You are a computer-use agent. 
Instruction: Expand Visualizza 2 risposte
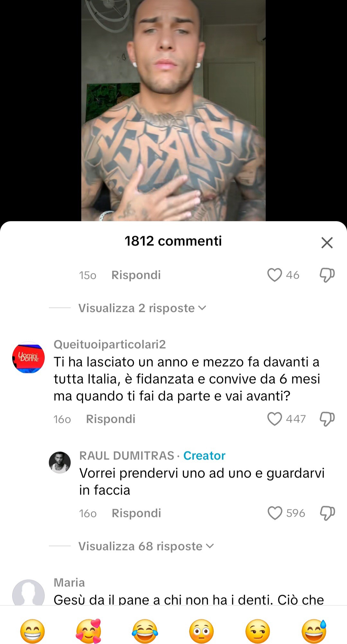click(x=142, y=308)
